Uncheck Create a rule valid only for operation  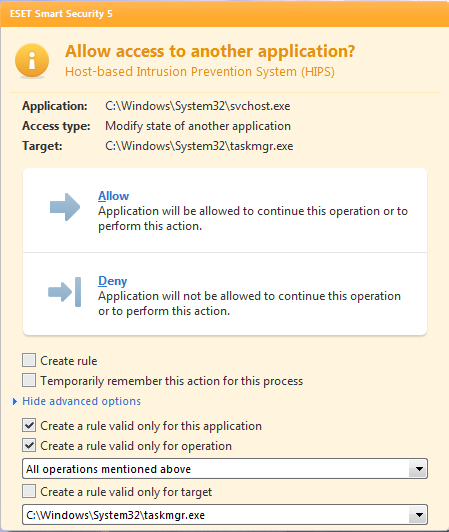[29, 445]
